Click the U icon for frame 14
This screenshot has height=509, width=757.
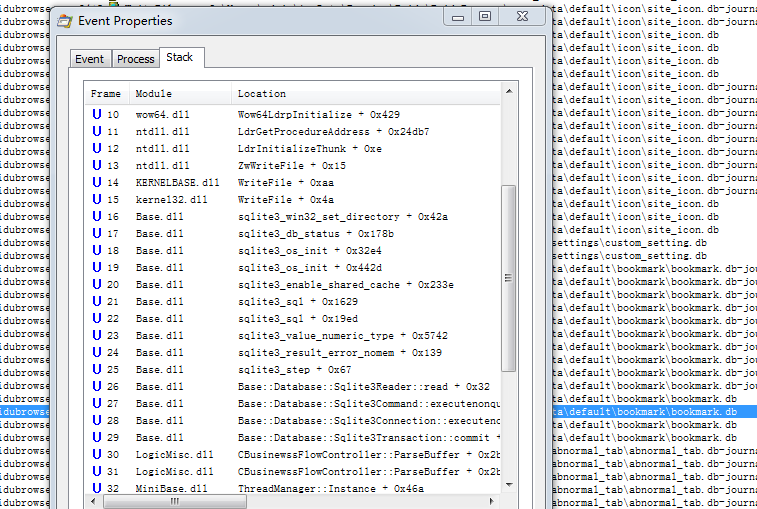pos(97,182)
